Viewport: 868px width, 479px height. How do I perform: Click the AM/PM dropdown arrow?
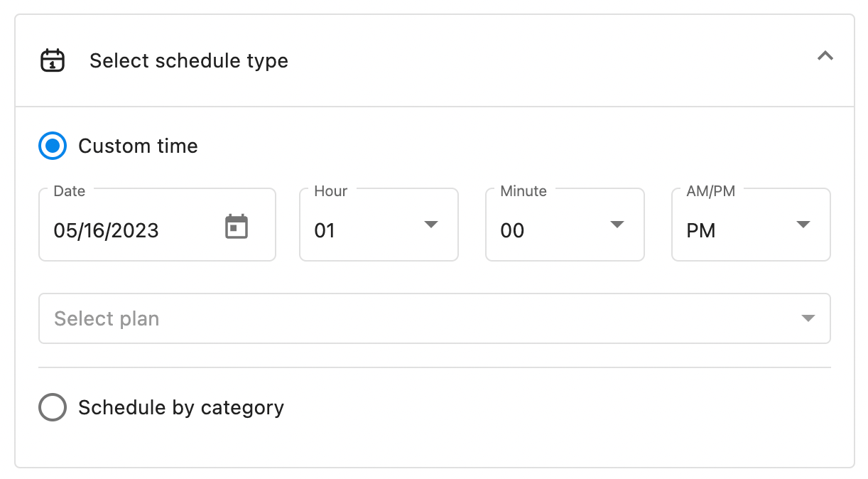click(x=803, y=225)
